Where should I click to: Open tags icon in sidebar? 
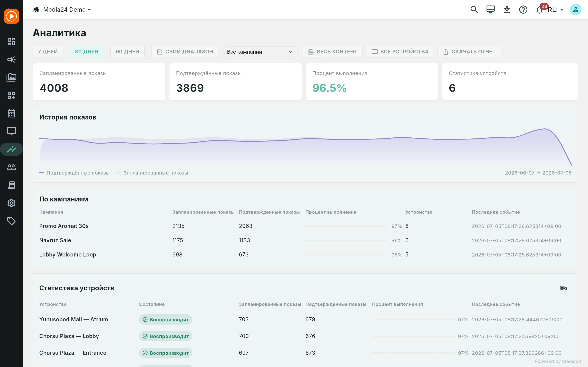point(11,221)
